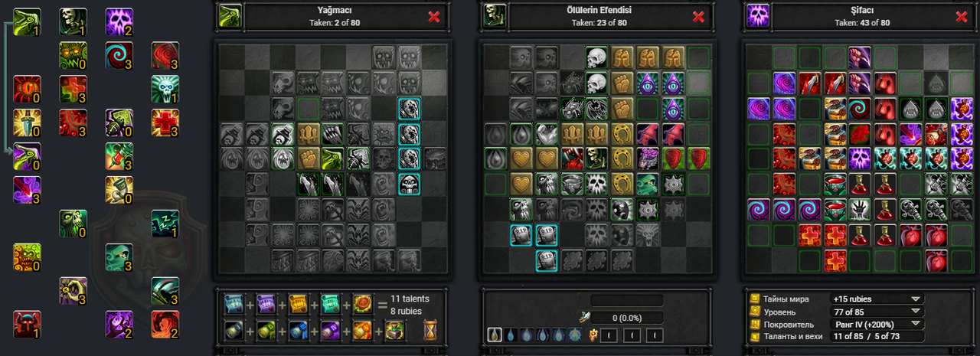980x356 pixels.
Task: Select the green lightning sleep skill icon
Action: coord(165,224)
